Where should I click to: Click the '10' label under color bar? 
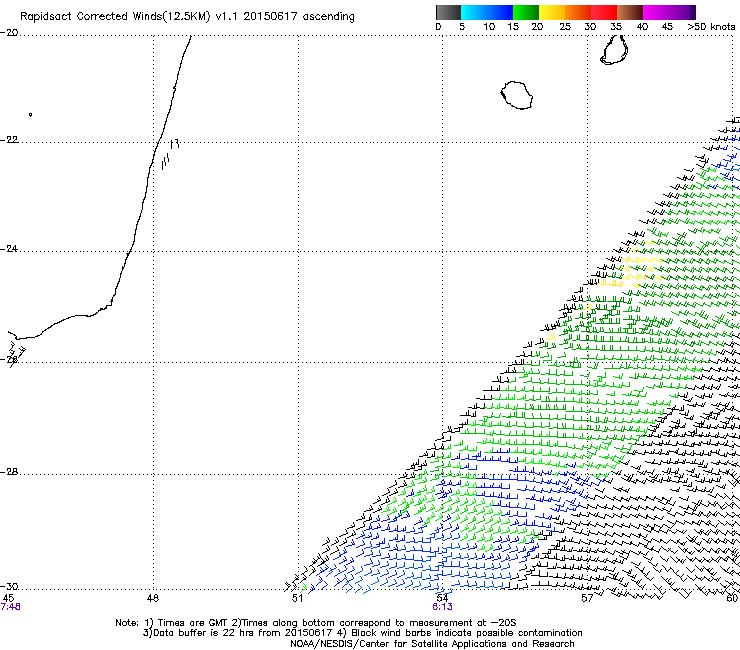pyautogui.click(x=489, y=27)
